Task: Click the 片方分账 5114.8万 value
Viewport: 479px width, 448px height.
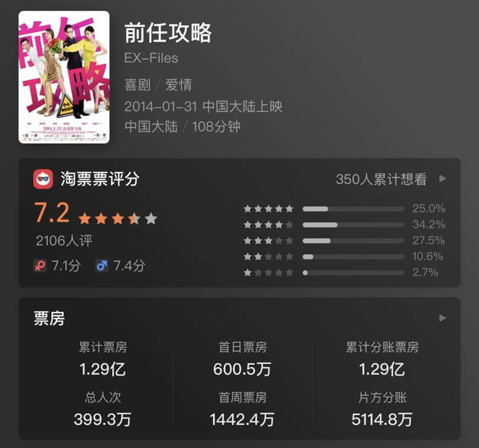Action: 382,420
